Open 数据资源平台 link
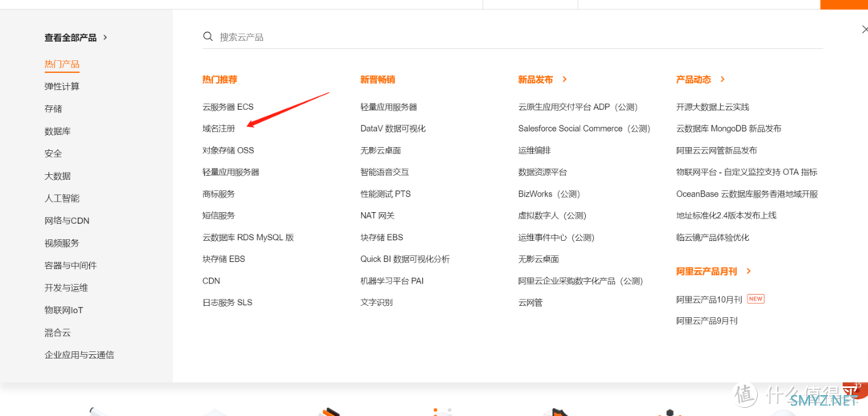 pyautogui.click(x=542, y=172)
